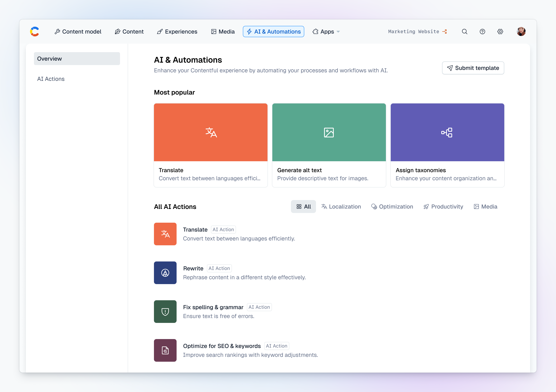The image size is (556, 392).
Task: Click the Fix spelling & grammar shield icon
Action: coord(165,311)
